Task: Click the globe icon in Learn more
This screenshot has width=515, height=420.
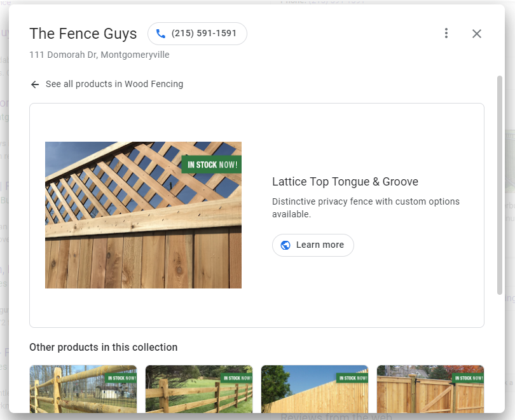Action: tap(285, 245)
